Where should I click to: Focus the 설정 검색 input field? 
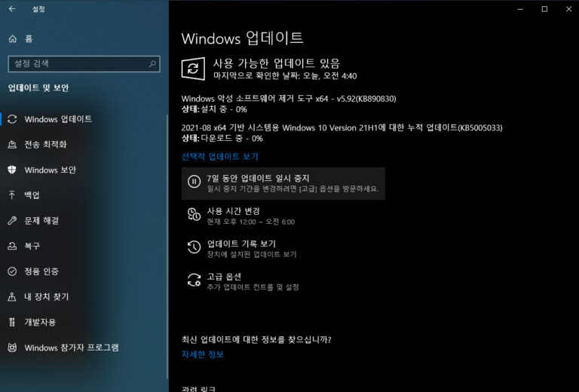(84, 64)
